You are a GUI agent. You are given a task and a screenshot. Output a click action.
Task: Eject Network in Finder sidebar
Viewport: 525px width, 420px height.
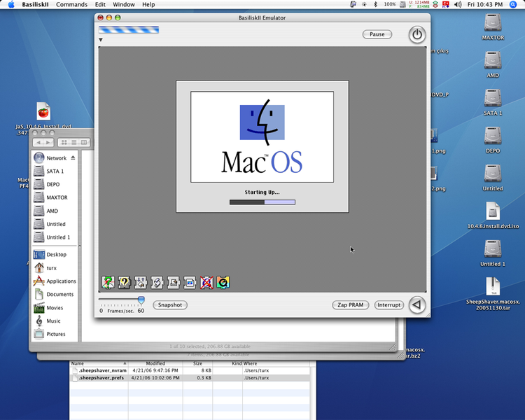click(x=73, y=157)
